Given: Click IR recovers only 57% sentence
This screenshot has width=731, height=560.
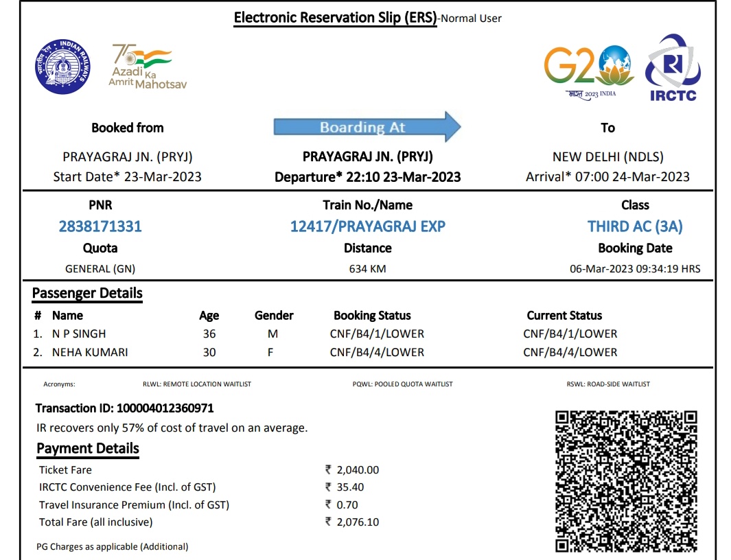Looking at the screenshot, I should (x=172, y=428).
